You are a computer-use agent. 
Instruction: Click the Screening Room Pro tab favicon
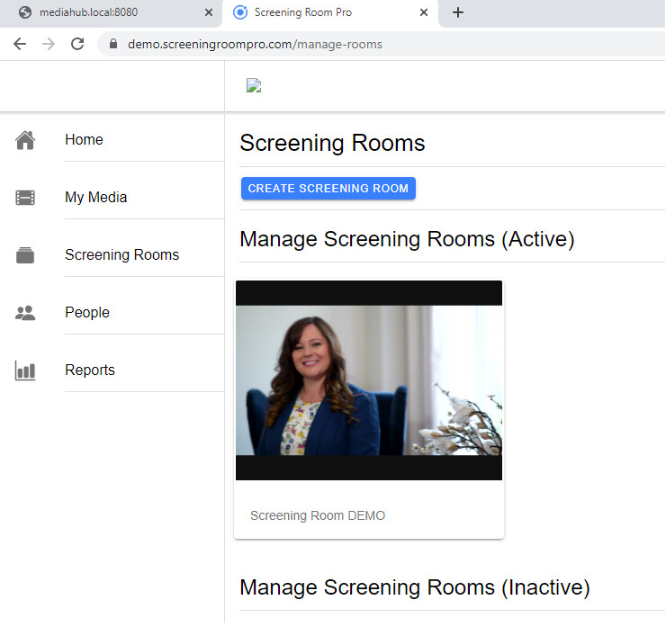tap(240, 12)
